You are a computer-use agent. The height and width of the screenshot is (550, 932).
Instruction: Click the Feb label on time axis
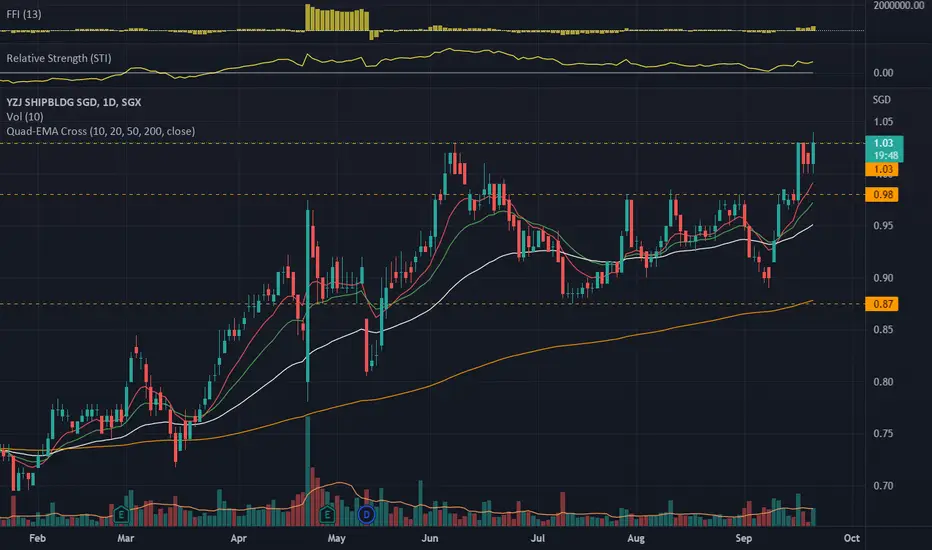pos(37,538)
